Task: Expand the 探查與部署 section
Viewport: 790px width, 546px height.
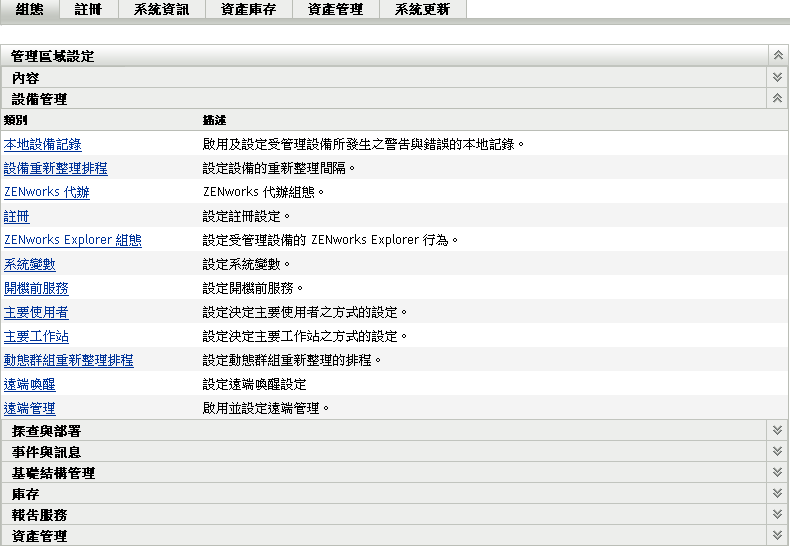Action: click(777, 430)
